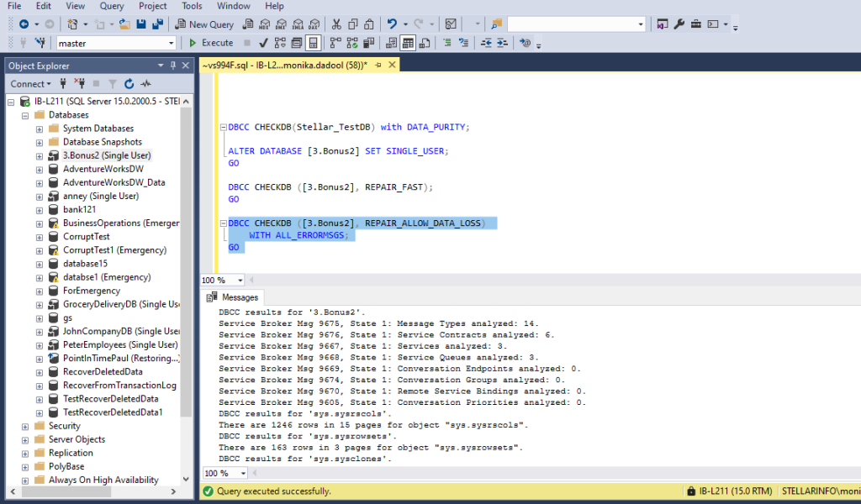The image size is (861, 504).
Task: Open the 100% zoom level selector
Action: 222,281
